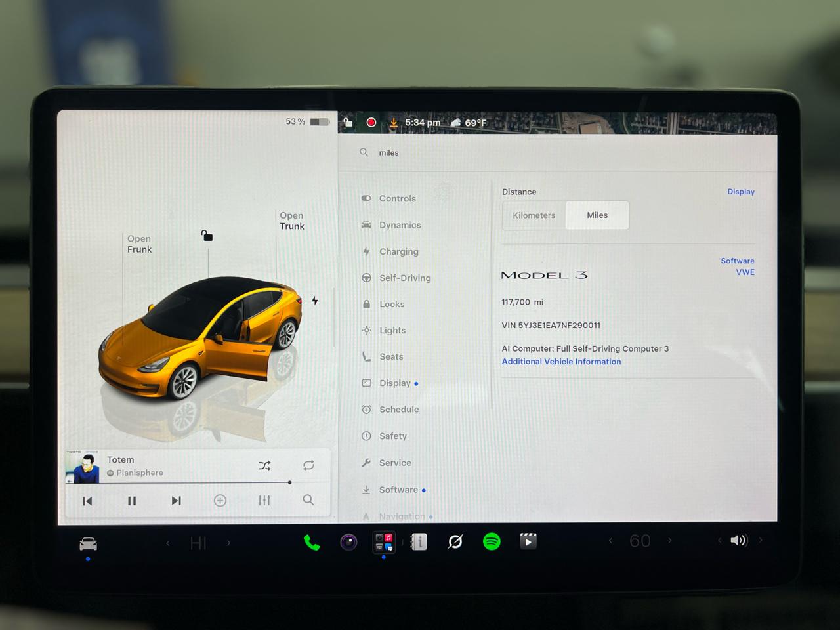Screen dimensions: 840x630
Task: Tap the software download arrow in status bar
Action: point(394,122)
